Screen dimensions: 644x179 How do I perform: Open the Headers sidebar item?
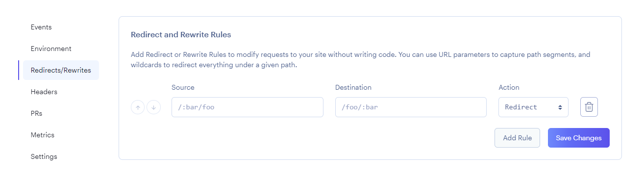[x=44, y=92]
